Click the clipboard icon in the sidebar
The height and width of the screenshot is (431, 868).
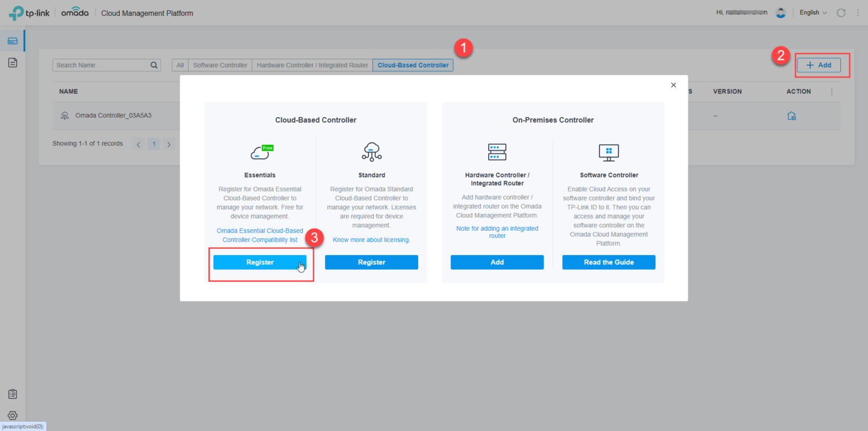coord(12,394)
